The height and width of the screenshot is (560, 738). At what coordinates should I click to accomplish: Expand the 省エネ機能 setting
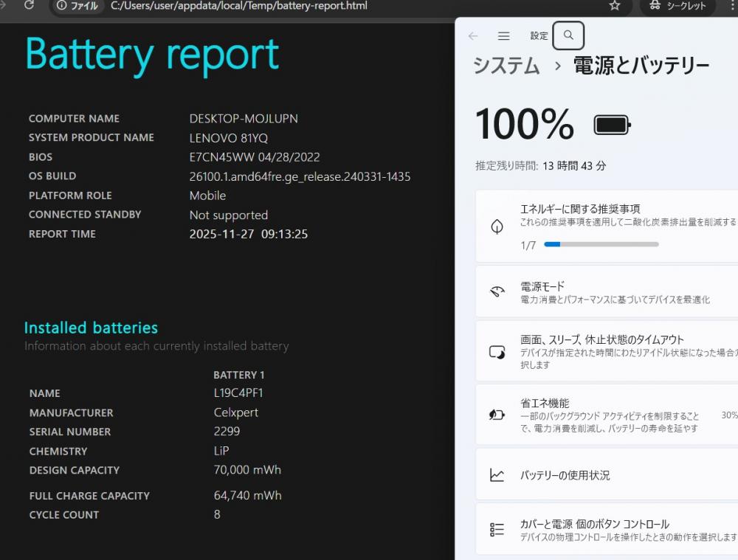tap(607, 415)
